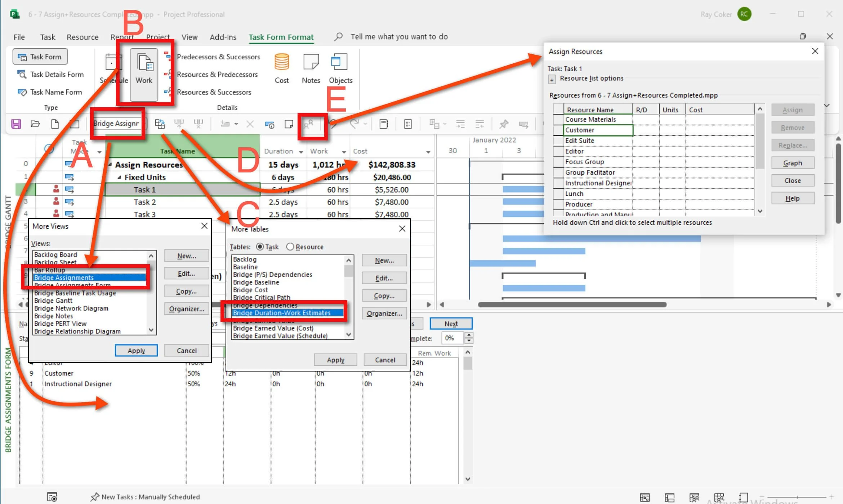
Task: Click the New blank document icon
Action: (55, 124)
